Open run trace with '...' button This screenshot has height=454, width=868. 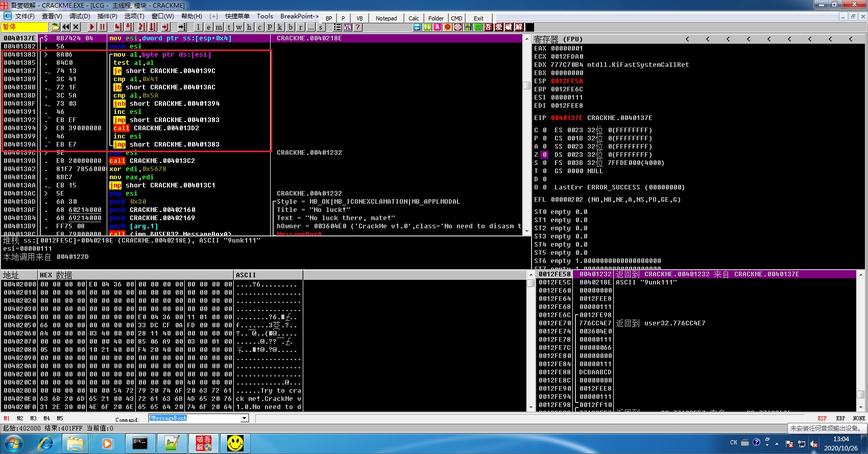coord(310,27)
